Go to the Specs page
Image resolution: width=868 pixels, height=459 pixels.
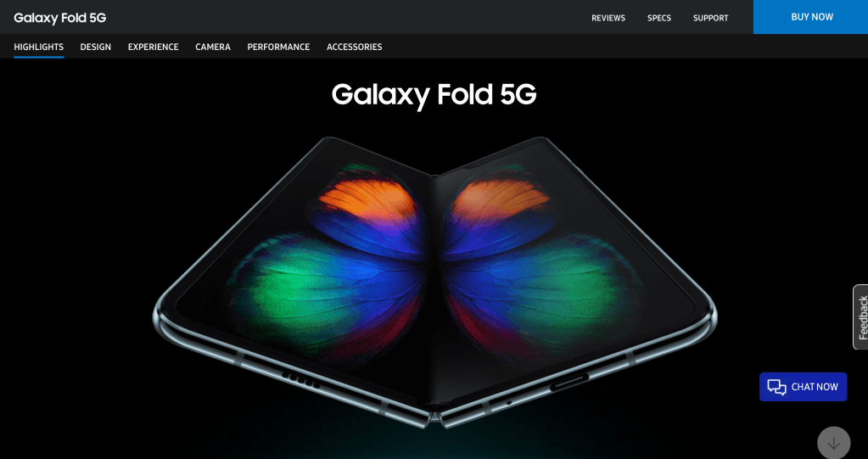pyautogui.click(x=658, y=19)
